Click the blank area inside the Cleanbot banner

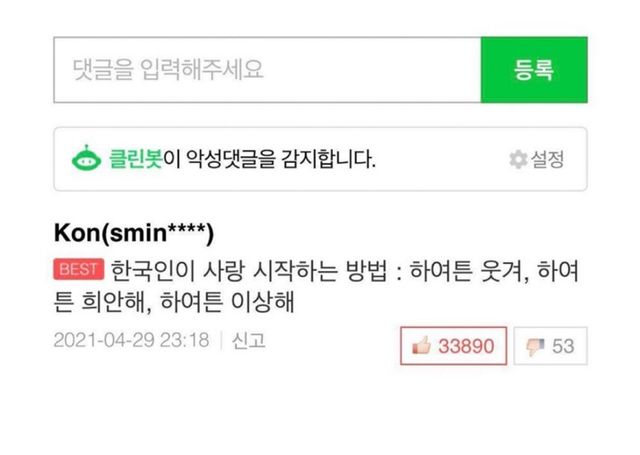441,159
